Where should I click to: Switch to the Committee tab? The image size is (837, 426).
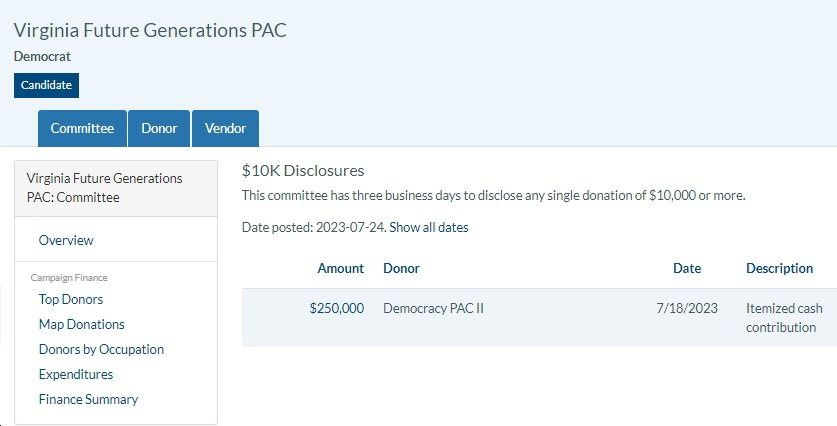[x=82, y=128]
